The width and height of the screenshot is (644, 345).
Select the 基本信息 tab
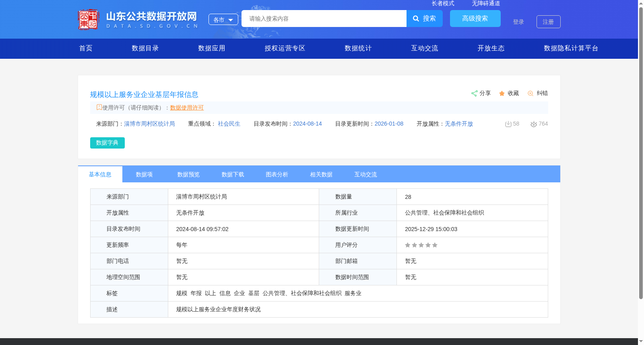tap(100, 174)
